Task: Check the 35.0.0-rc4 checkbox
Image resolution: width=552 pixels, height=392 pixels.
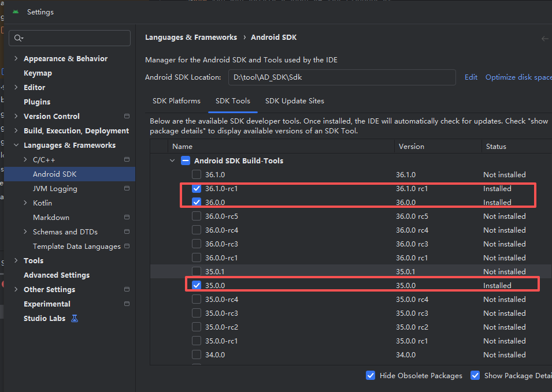Action: coord(197,299)
